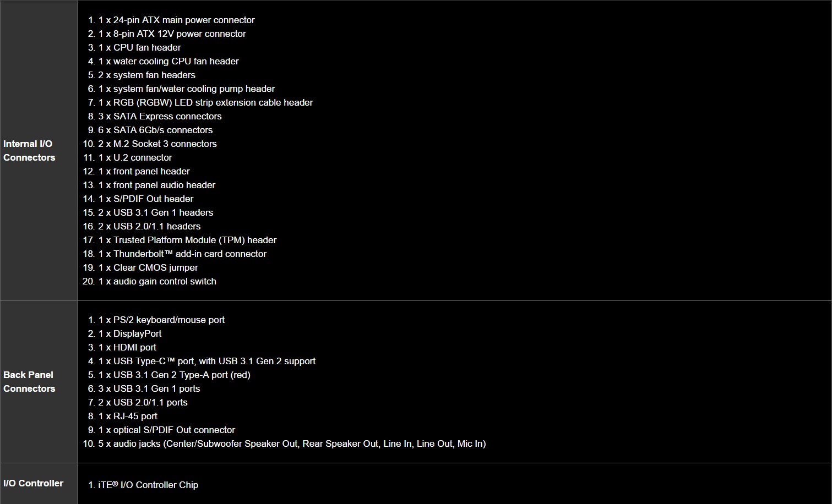Click the Clear CMOS jumper item
832x504 pixels.
click(148, 267)
